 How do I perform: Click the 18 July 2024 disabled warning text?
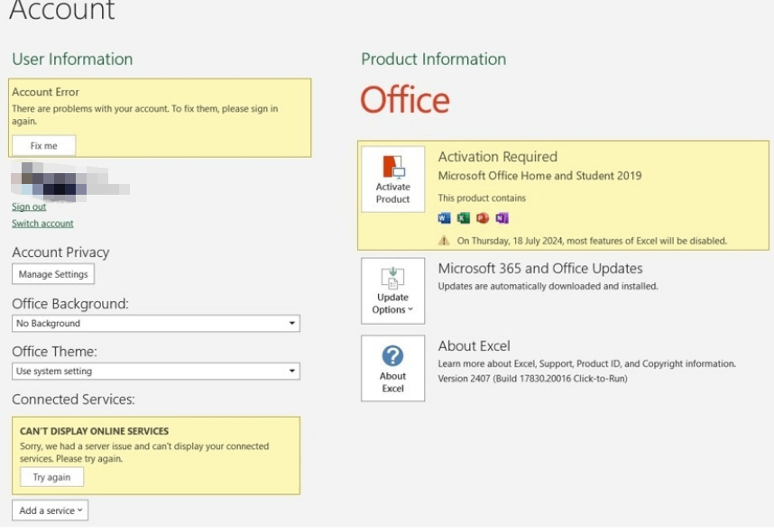592,241
